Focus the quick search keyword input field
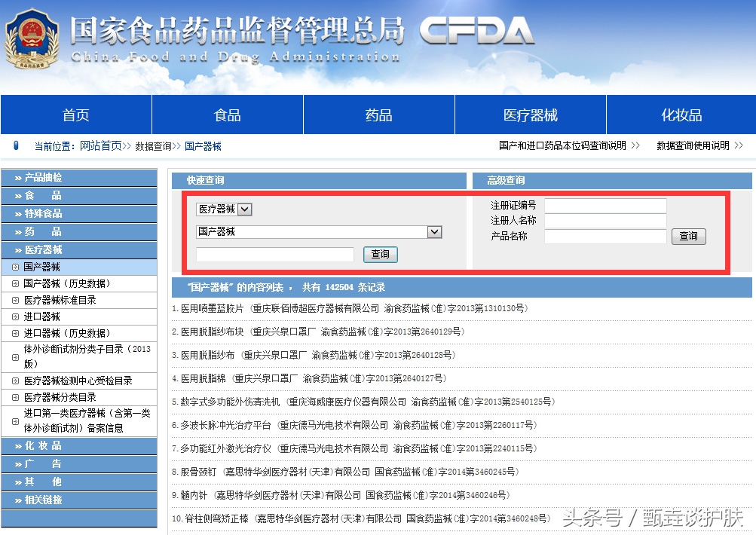The image size is (756, 535). 275,254
